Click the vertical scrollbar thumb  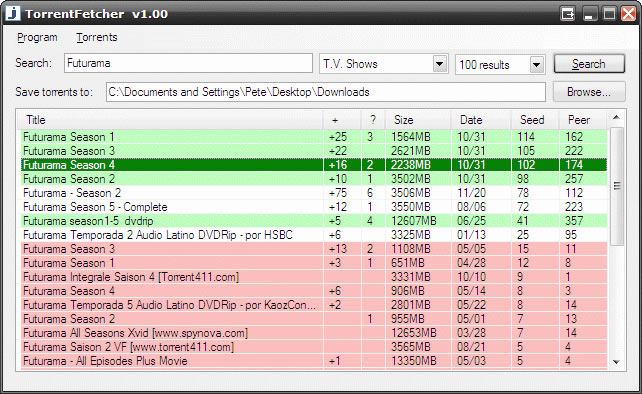(616, 186)
